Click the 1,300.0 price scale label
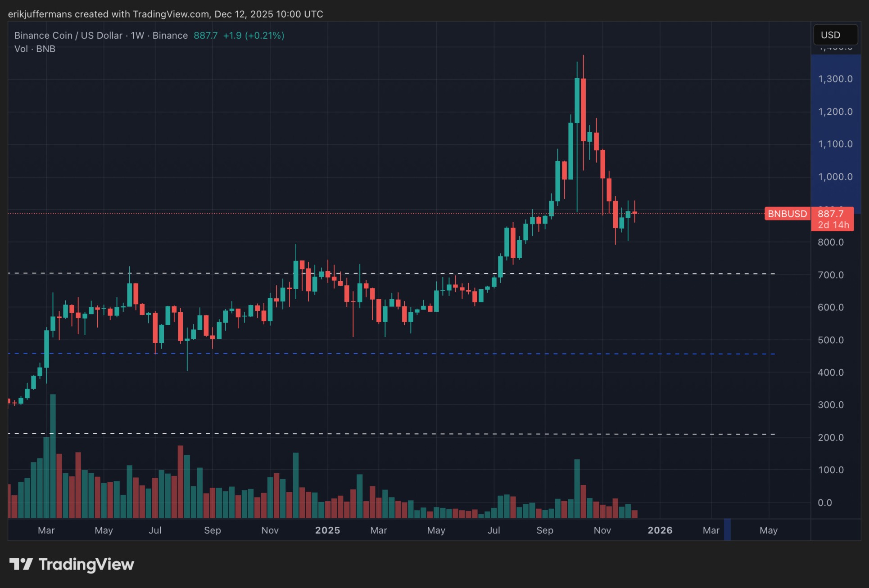The image size is (869, 588). 835,79
